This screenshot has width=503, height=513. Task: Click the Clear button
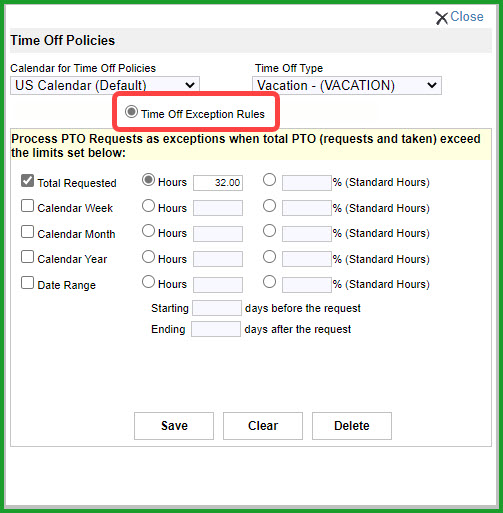[x=263, y=426]
